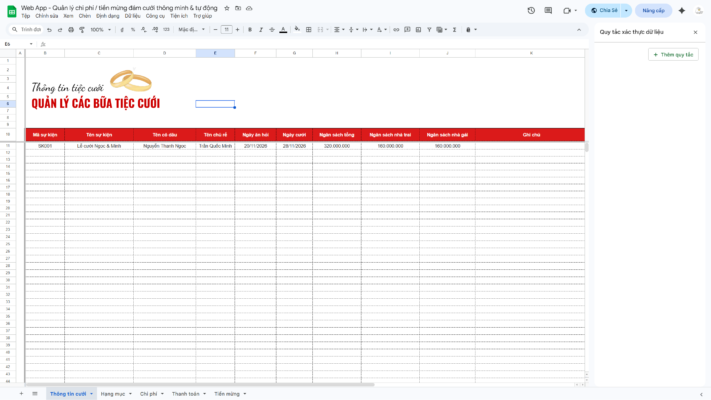Open the fill color picker
The height and width of the screenshot is (400, 711).
[297, 29]
